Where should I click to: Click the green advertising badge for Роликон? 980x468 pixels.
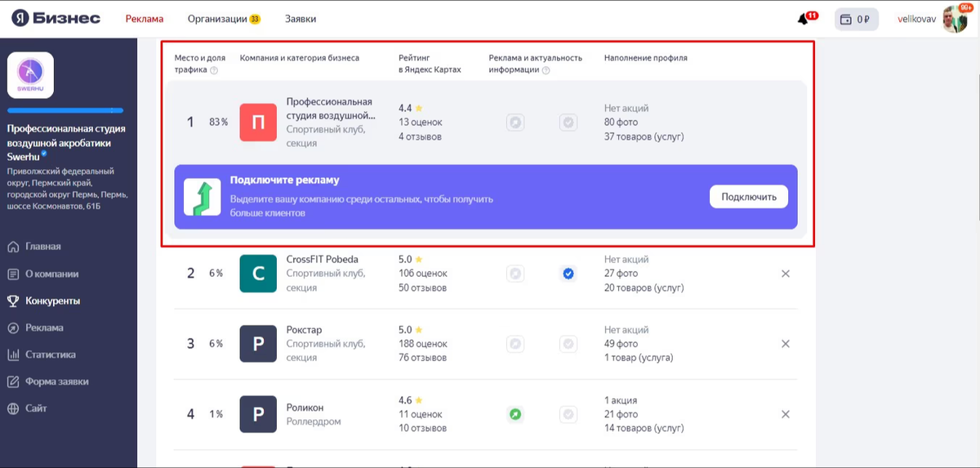click(514, 414)
